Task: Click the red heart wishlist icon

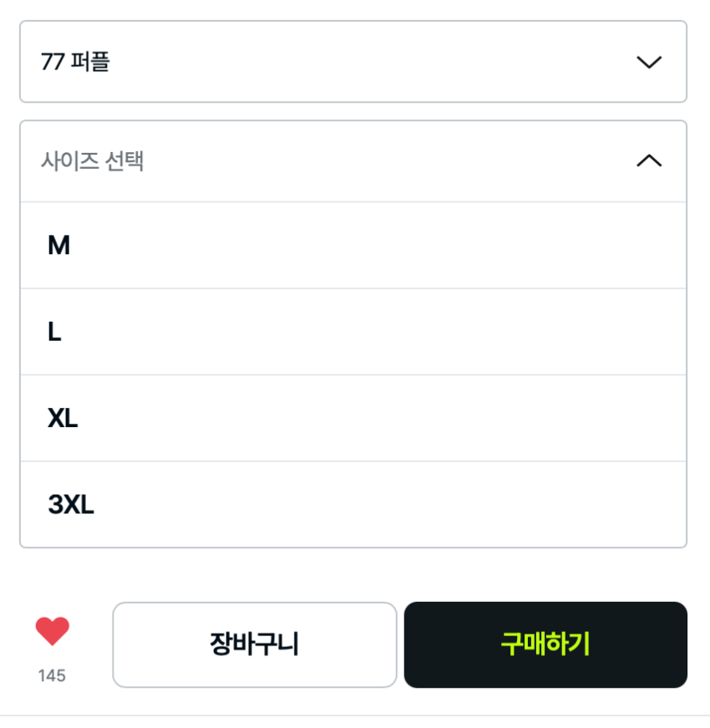Action: [x=52, y=632]
